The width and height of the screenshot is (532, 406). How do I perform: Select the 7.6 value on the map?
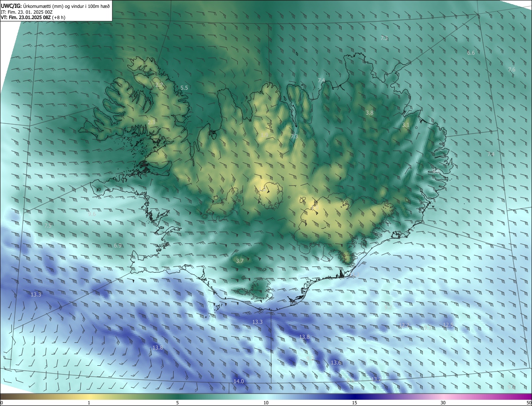click(512, 70)
